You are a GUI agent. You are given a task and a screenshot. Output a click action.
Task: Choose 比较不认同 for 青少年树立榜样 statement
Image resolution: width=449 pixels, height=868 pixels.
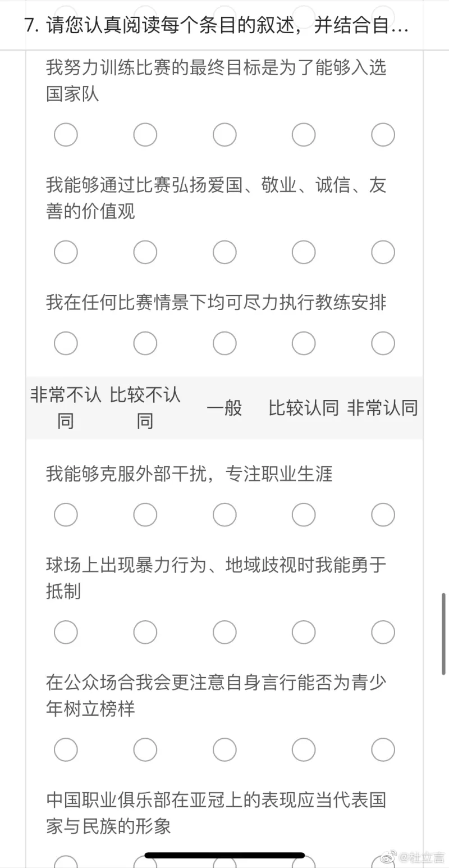coord(145,749)
